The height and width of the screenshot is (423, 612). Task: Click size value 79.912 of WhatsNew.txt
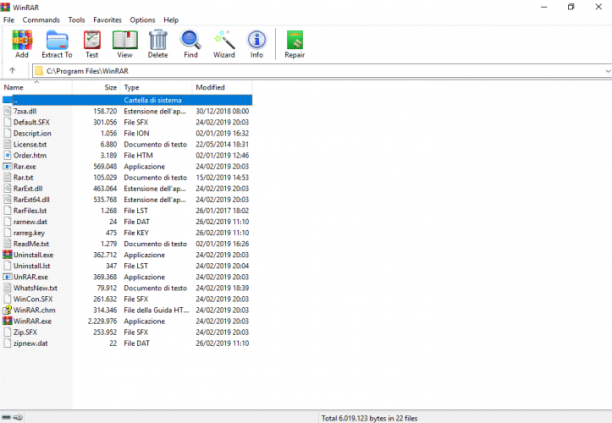107,288
